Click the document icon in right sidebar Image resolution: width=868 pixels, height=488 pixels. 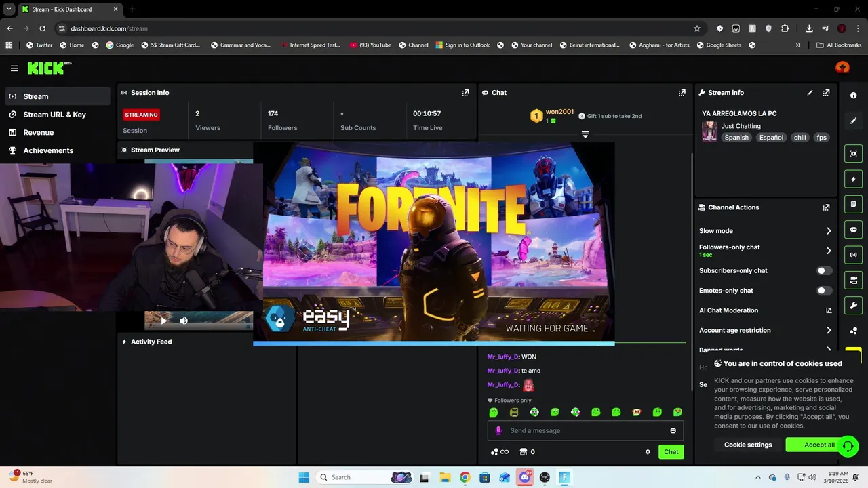point(854,205)
